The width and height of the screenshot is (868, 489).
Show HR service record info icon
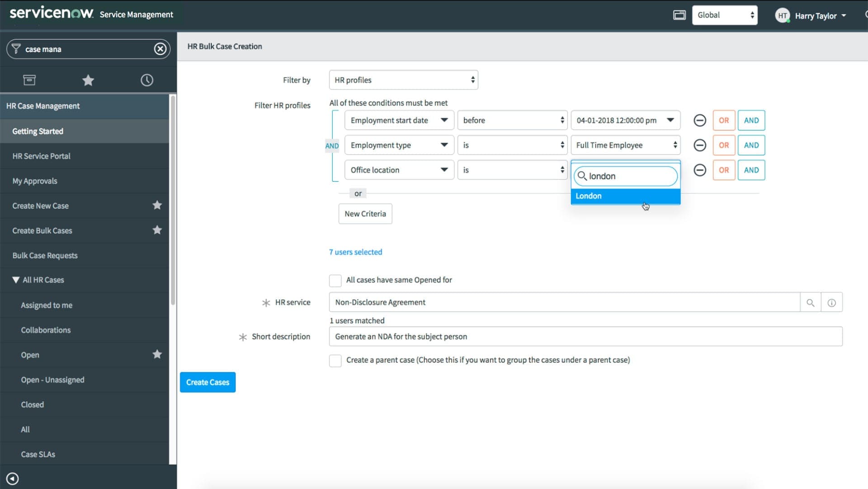point(831,303)
